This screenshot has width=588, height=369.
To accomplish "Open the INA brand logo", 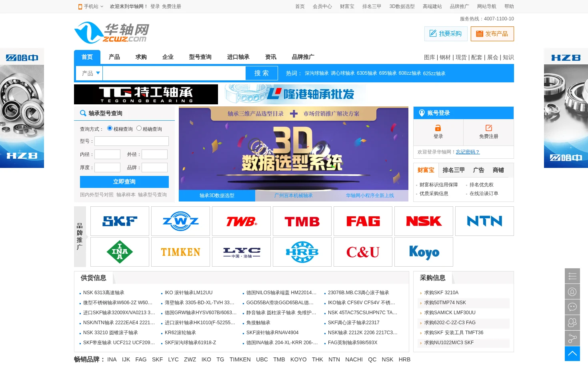I will 120,252.
